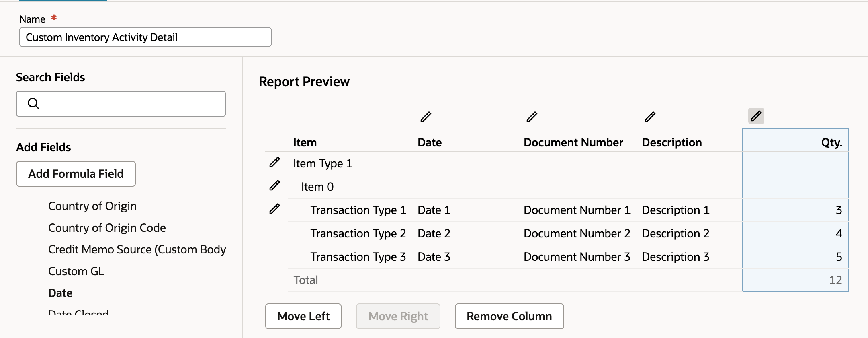Click the pencil icon above Document Number column
868x338 pixels.
532,117
